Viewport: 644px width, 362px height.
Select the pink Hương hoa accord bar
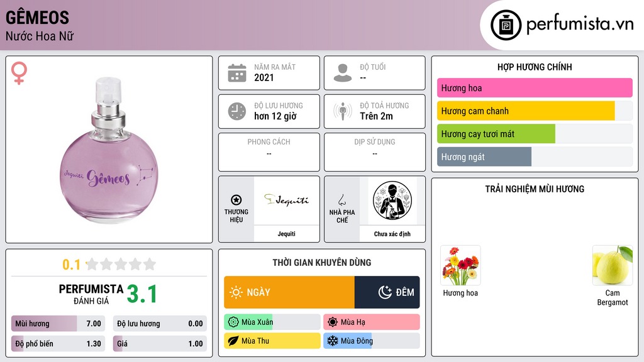[535, 88]
